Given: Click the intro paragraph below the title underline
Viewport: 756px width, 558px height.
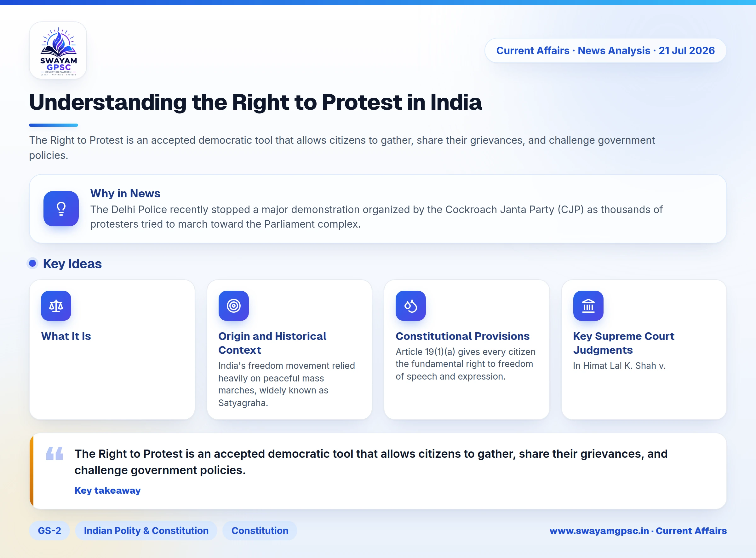Looking at the screenshot, I should [x=342, y=148].
